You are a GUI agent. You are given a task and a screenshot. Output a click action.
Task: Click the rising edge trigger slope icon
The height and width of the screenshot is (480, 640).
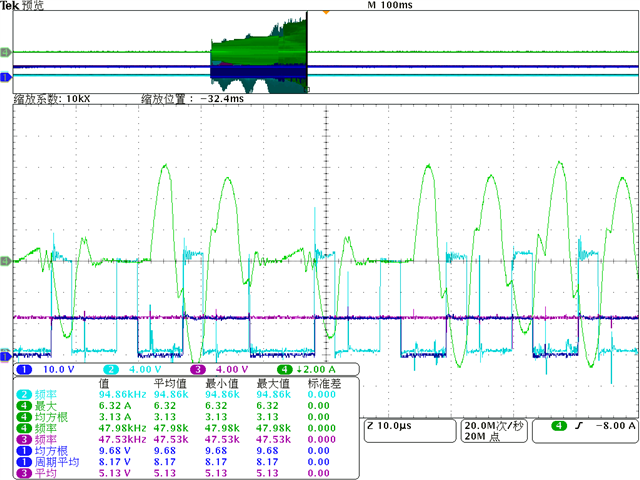click(x=578, y=426)
